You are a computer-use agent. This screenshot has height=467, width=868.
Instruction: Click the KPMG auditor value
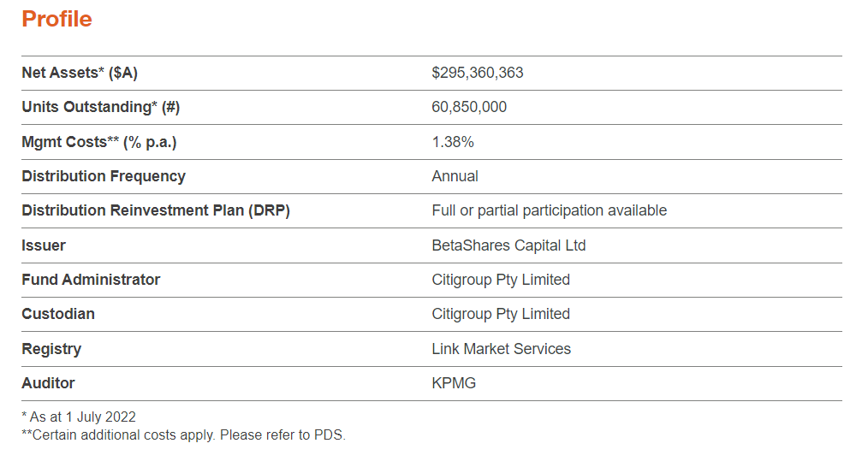[454, 383]
